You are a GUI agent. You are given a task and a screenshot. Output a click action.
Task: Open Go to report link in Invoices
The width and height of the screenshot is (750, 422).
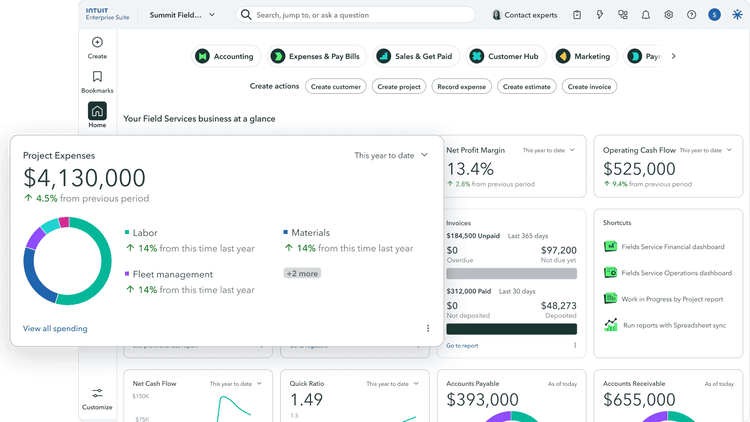pos(462,345)
